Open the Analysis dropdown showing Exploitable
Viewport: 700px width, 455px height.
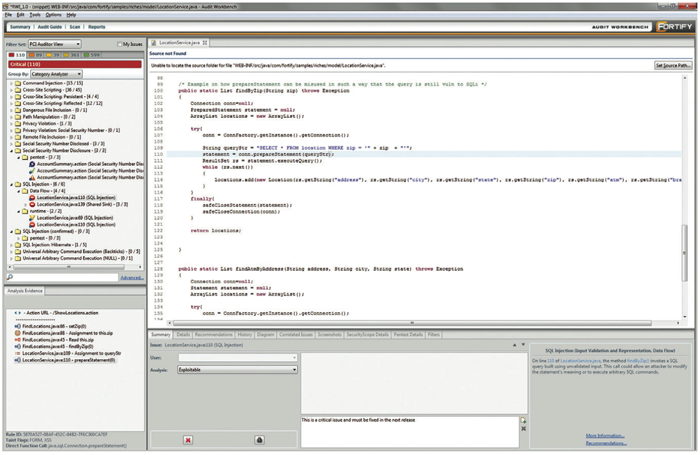tap(237, 370)
